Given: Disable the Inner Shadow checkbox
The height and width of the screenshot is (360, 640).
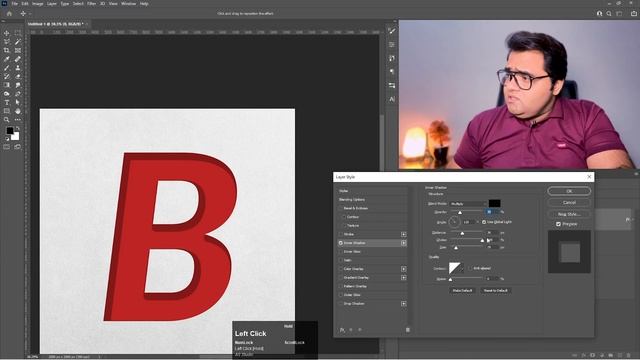Looking at the screenshot, I should pyautogui.click(x=340, y=243).
